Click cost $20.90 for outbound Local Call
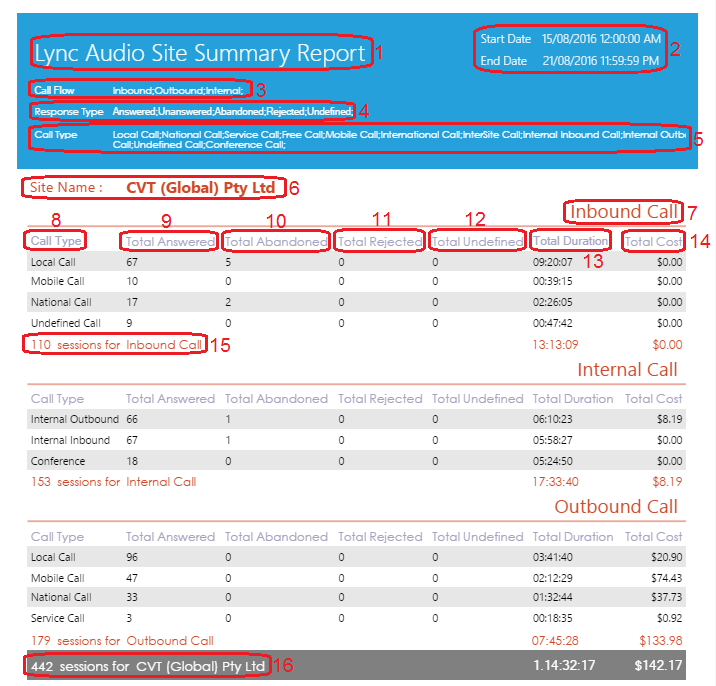 pyautogui.click(x=667, y=557)
